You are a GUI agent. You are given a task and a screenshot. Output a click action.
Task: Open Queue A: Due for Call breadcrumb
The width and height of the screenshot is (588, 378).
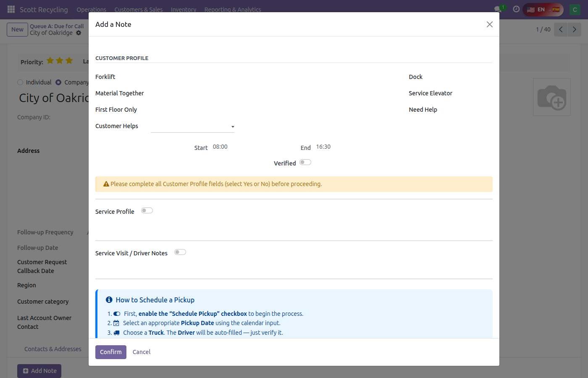(57, 26)
